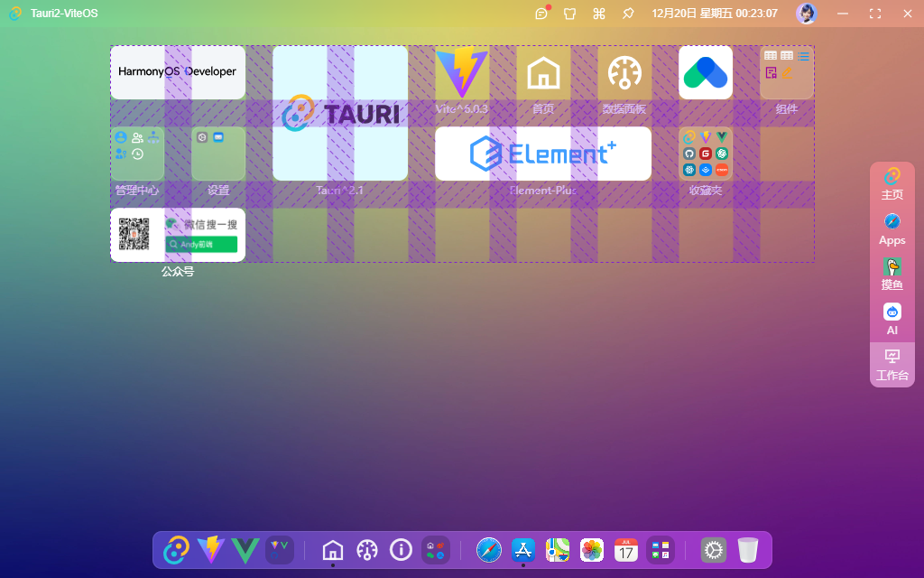Launch App Store from the dock
The width and height of the screenshot is (924, 578).
point(523,550)
